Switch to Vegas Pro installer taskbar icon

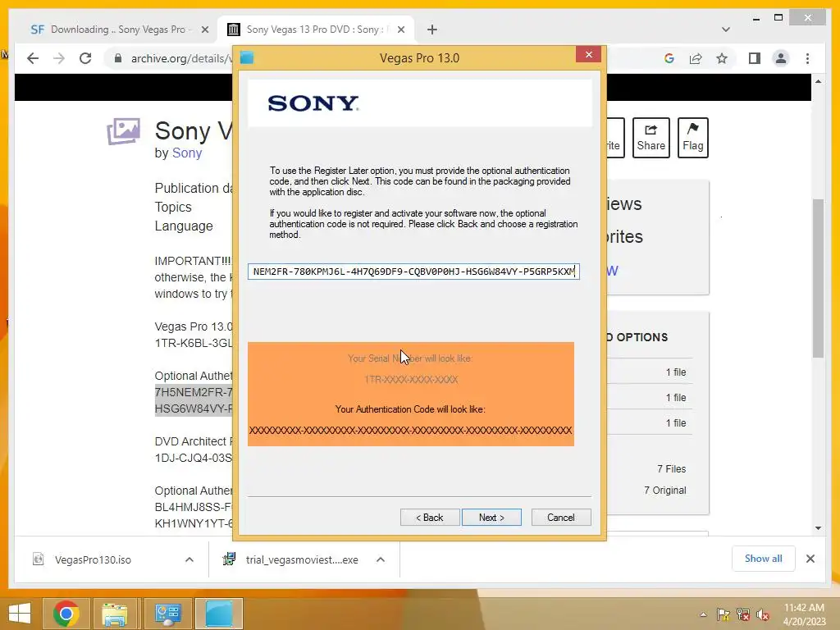pos(219,614)
